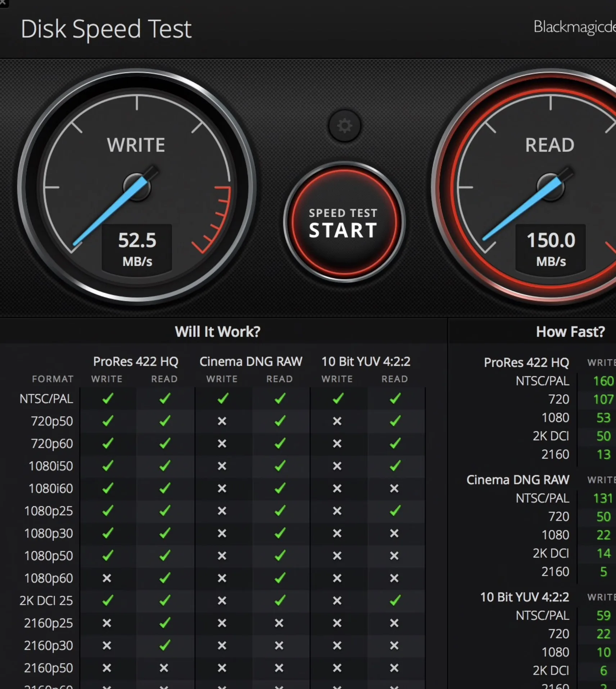Image resolution: width=616 pixels, height=689 pixels.
Task: Click the 1080p60 format row label
Action: point(49,578)
